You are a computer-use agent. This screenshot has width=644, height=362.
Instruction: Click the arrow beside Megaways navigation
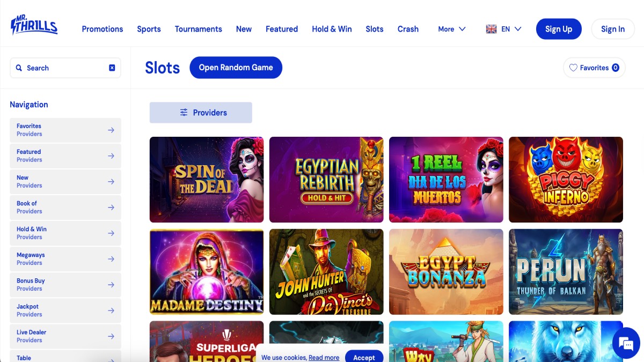111,259
